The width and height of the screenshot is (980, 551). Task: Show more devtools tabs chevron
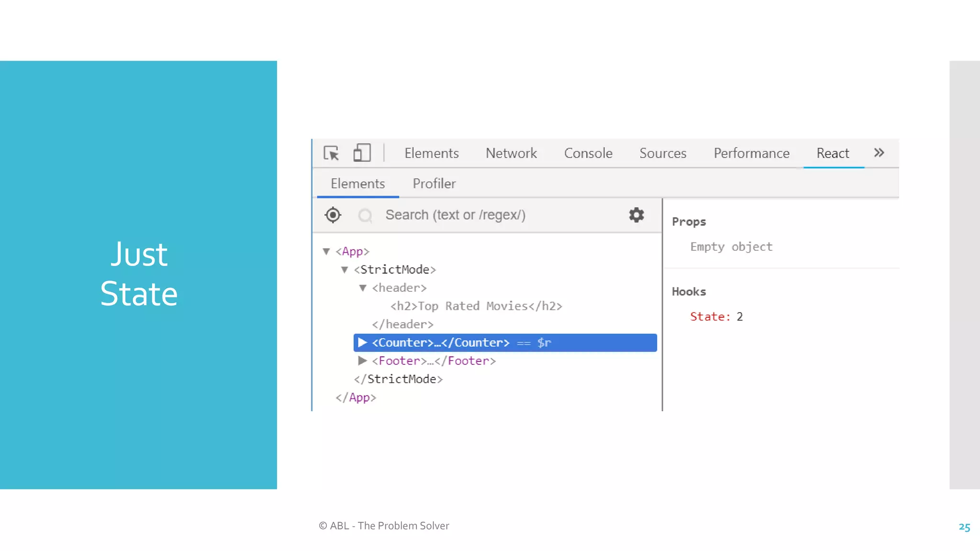point(879,153)
